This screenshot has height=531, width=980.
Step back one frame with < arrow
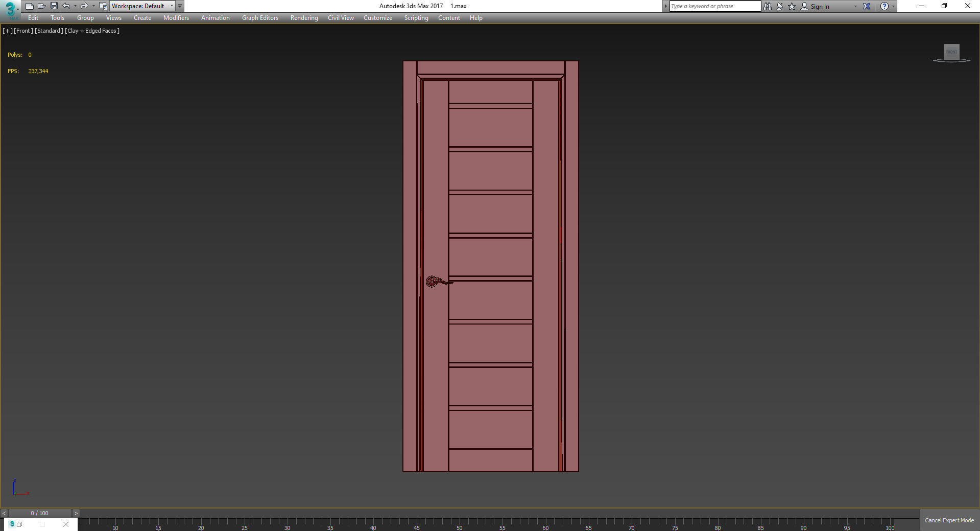coord(4,513)
